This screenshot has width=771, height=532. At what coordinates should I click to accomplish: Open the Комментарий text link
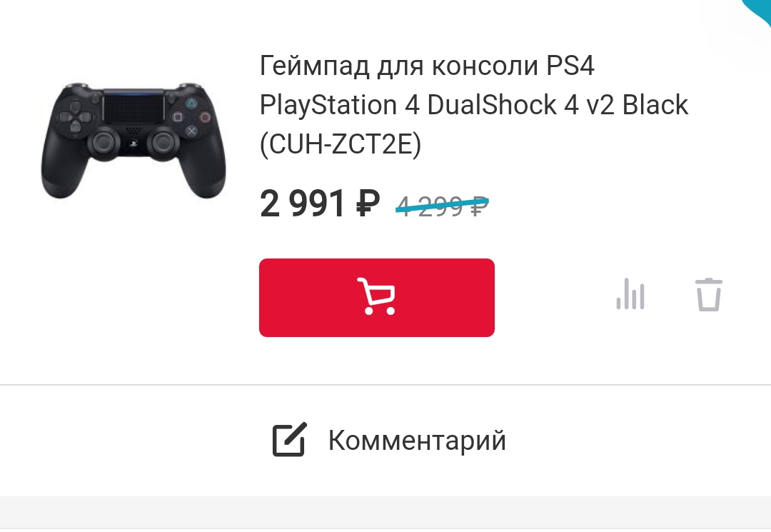click(x=417, y=440)
